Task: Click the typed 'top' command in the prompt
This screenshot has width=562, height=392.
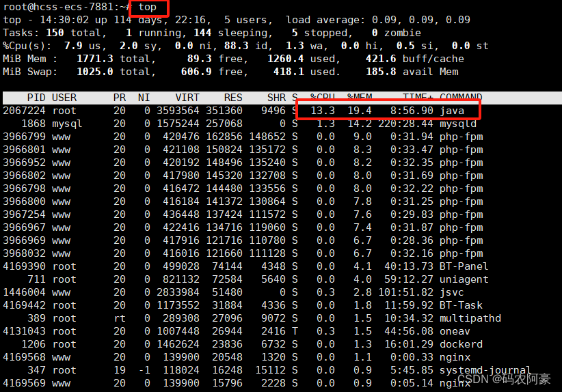Action: click(x=147, y=7)
